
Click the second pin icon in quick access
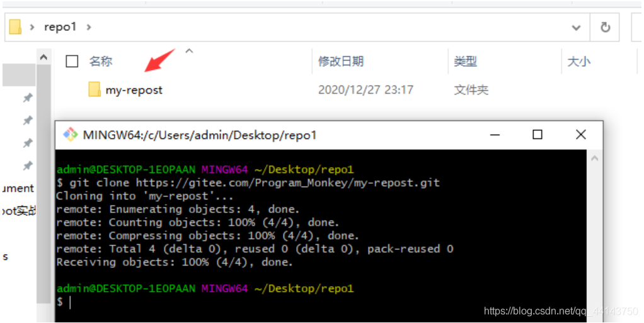[x=28, y=120]
